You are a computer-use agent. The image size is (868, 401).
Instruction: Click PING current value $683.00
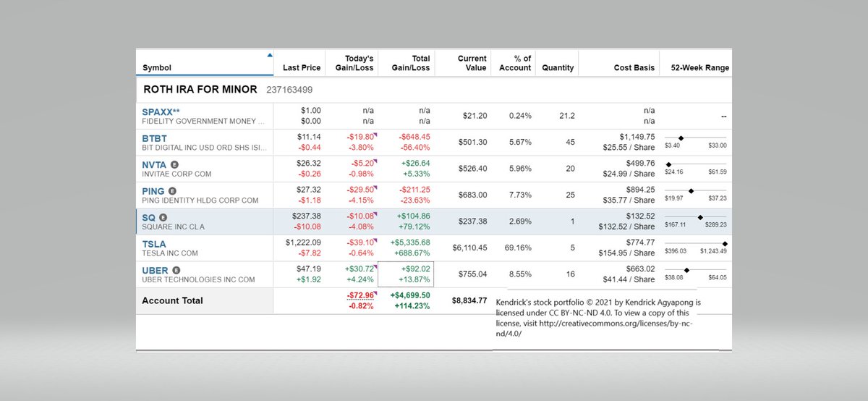tap(472, 195)
